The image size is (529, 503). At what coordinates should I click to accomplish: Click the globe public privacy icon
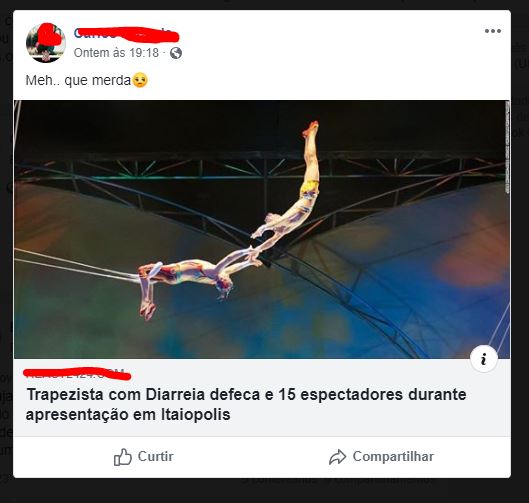(176, 53)
